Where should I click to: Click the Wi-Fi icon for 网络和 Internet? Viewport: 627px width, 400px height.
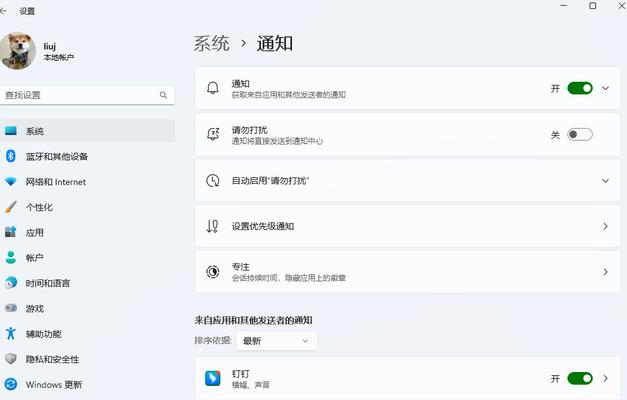pyautogui.click(x=11, y=182)
